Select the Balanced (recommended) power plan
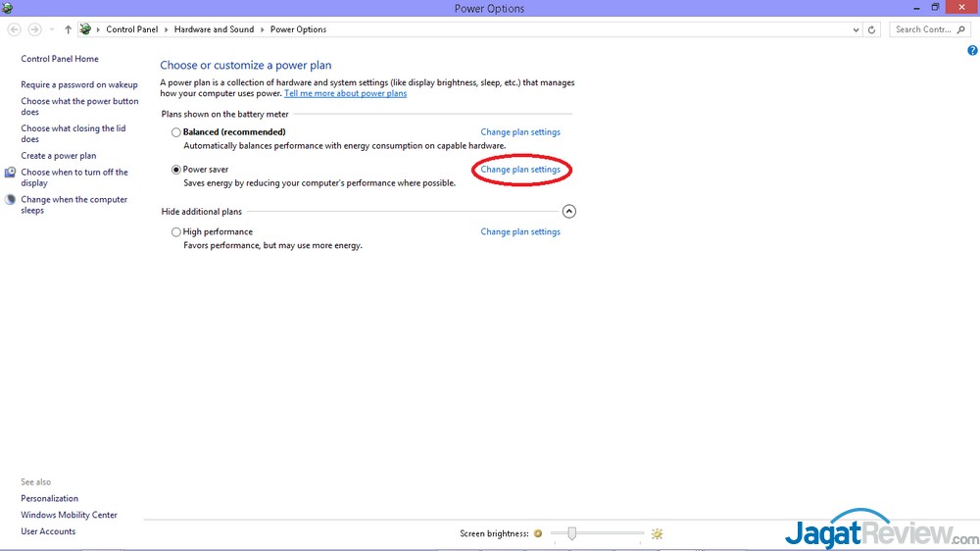 pos(176,132)
